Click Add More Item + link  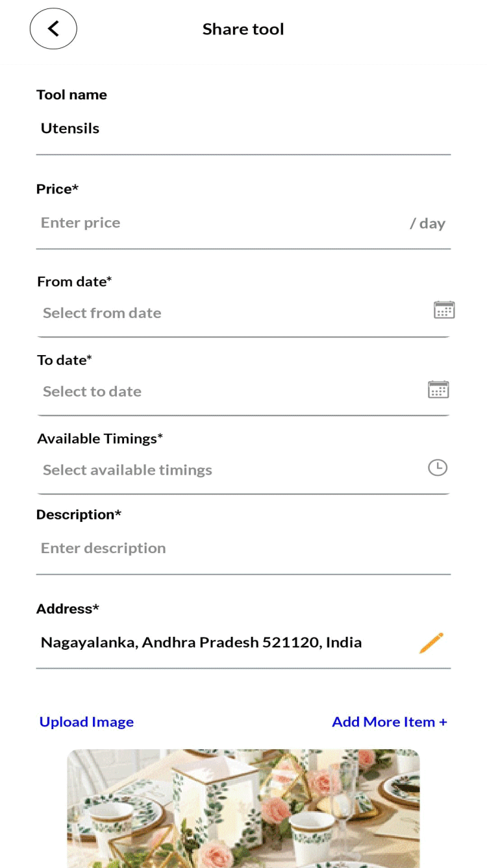point(390,722)
